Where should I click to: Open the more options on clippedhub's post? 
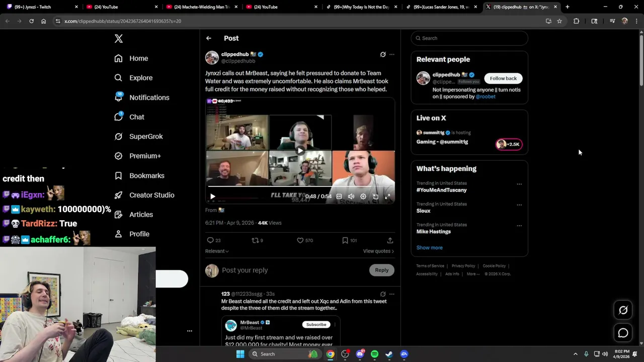(x=392, y=54)
